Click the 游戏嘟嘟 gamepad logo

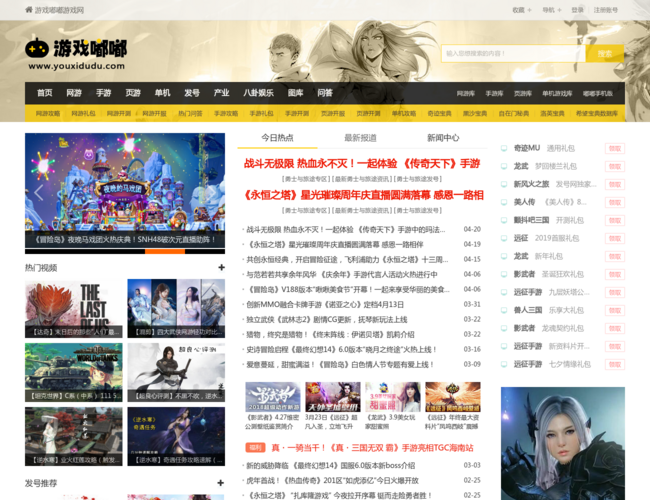[x=37, y=47]
